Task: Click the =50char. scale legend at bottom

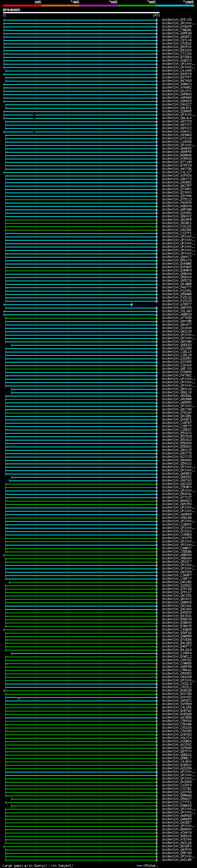Action: (147, 866)
